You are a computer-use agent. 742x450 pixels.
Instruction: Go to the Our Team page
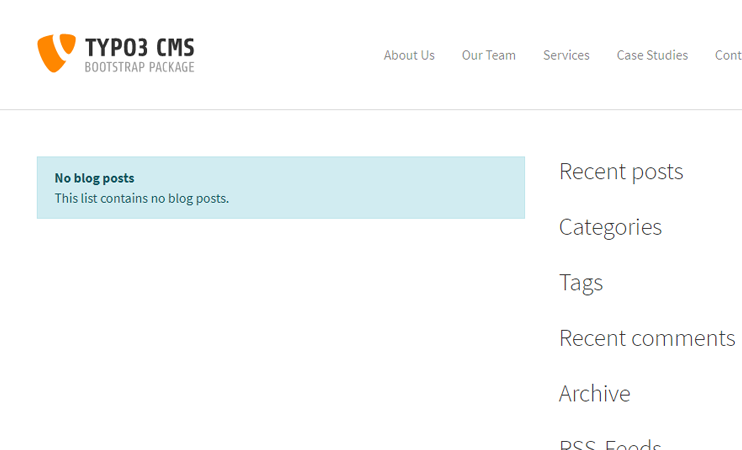488,55
